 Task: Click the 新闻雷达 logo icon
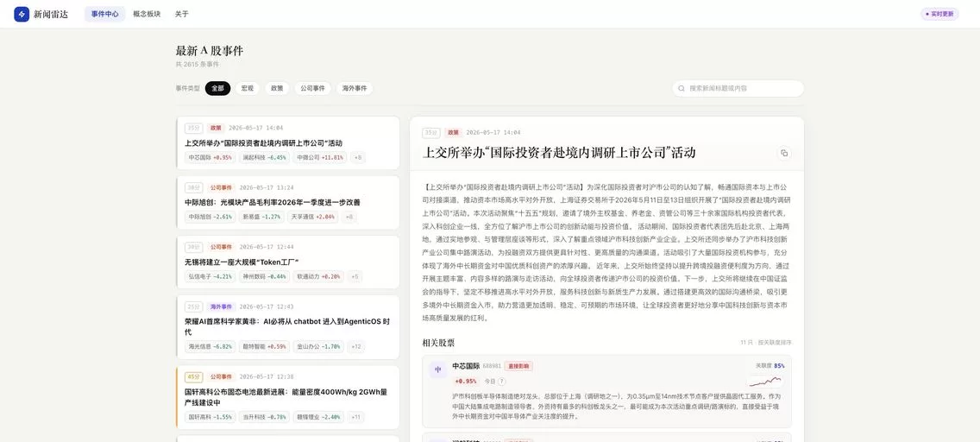point(22,14)
